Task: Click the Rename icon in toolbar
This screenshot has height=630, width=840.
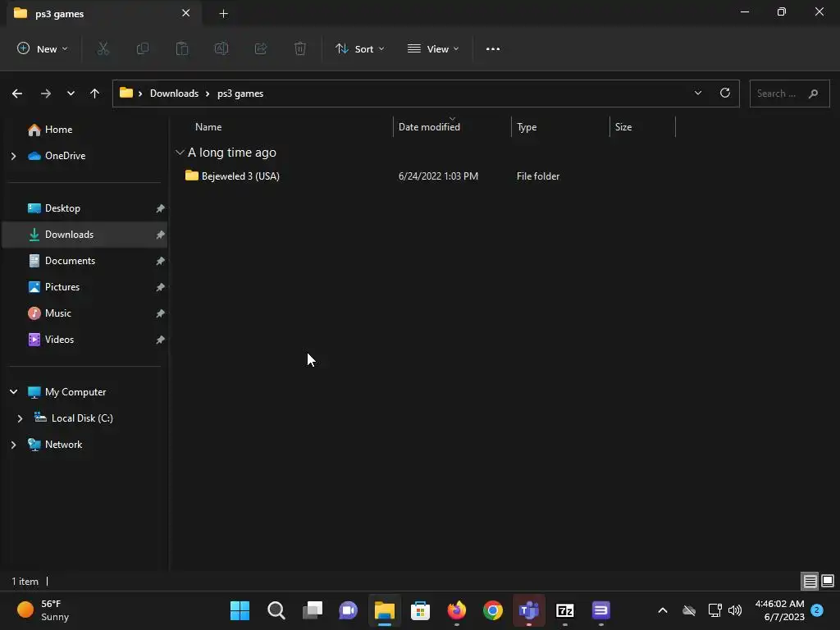Action: (x=221, y=48)
